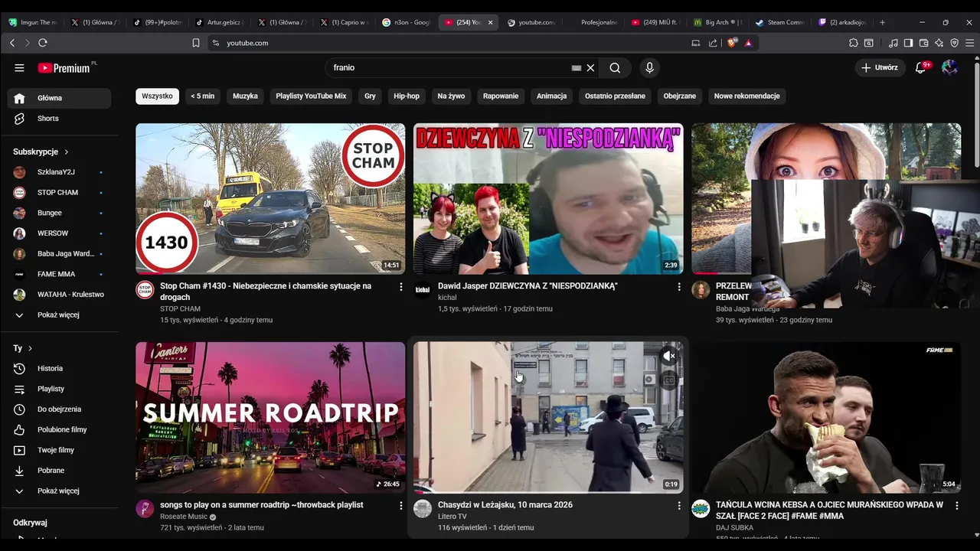
Task: Reload the page in browser toolbar
Action: (43, 43)
